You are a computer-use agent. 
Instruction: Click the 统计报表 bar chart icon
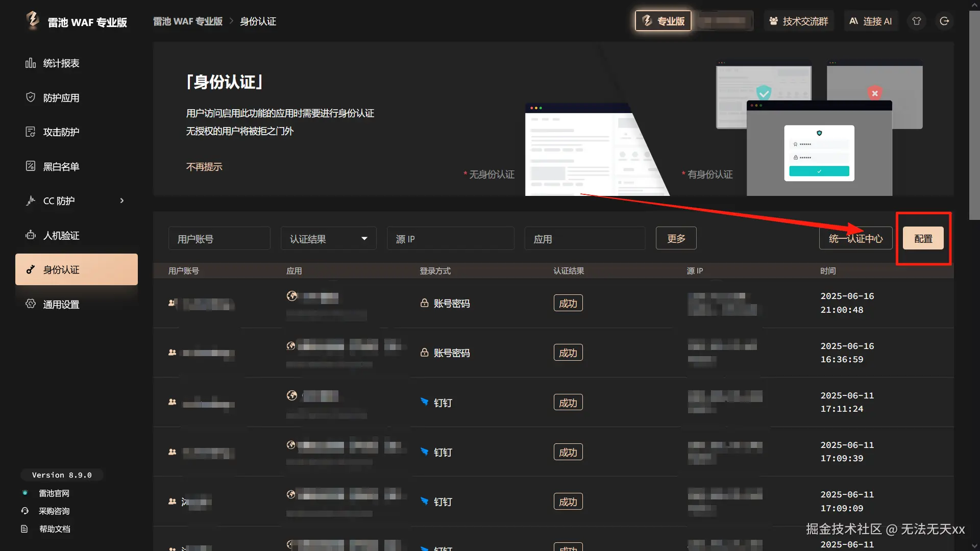(31, 63)
